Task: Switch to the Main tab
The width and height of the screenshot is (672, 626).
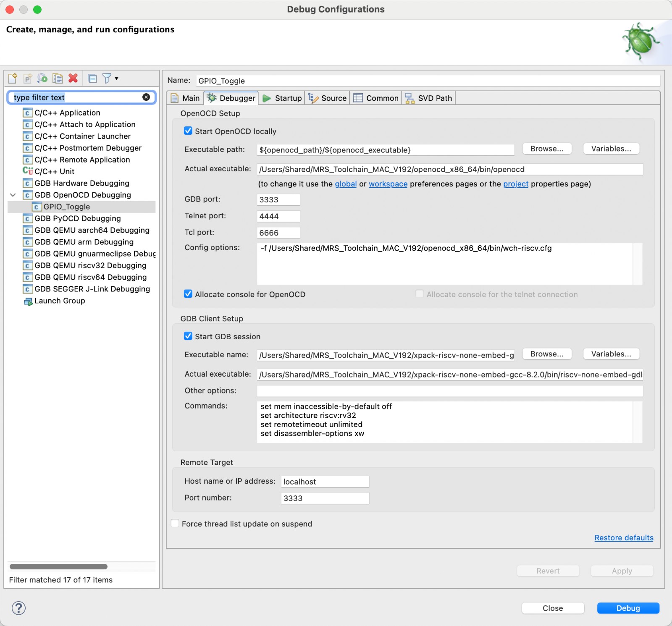Action: (185, 98)
